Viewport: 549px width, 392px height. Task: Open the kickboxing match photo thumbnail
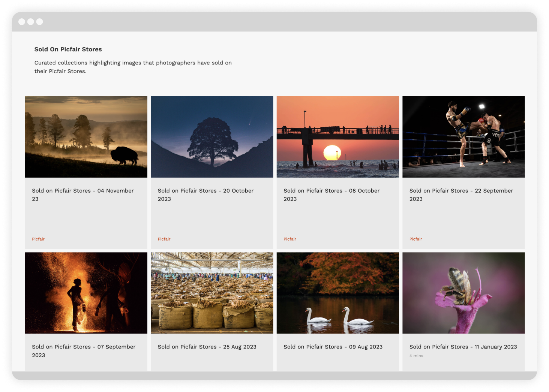[x=463, y=137]
